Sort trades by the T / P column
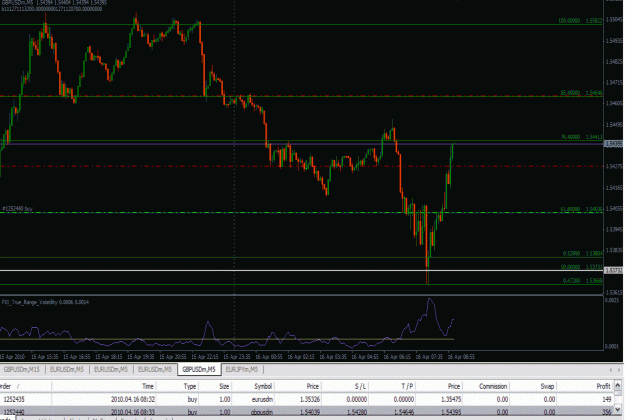 click(x=407, y=386)
